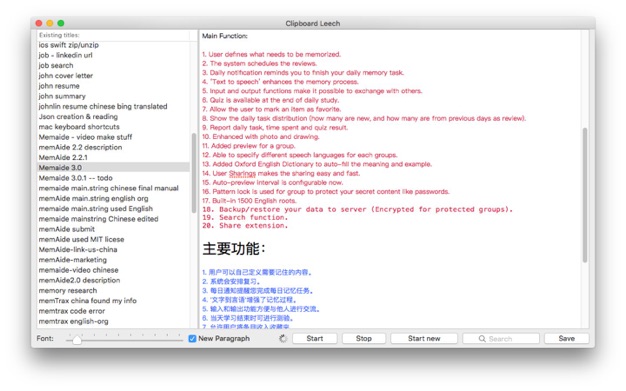Click the titles list scrollbar

pos(194,173)
